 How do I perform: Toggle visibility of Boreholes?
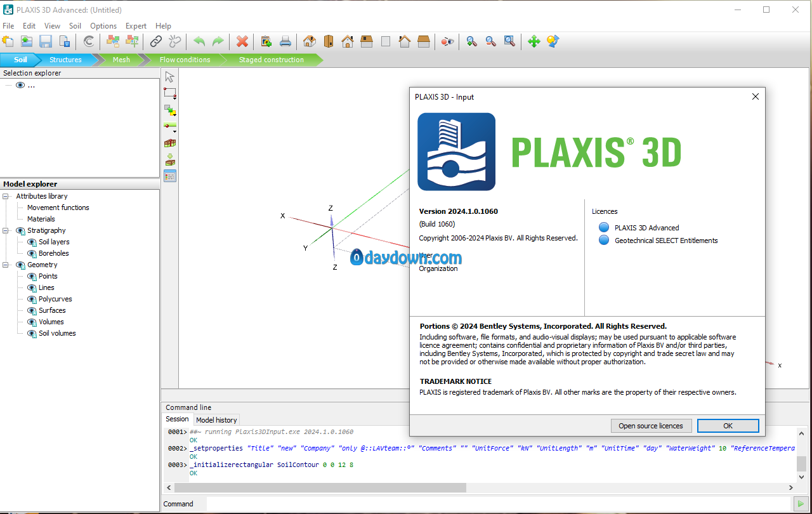(x=32, y=253)
